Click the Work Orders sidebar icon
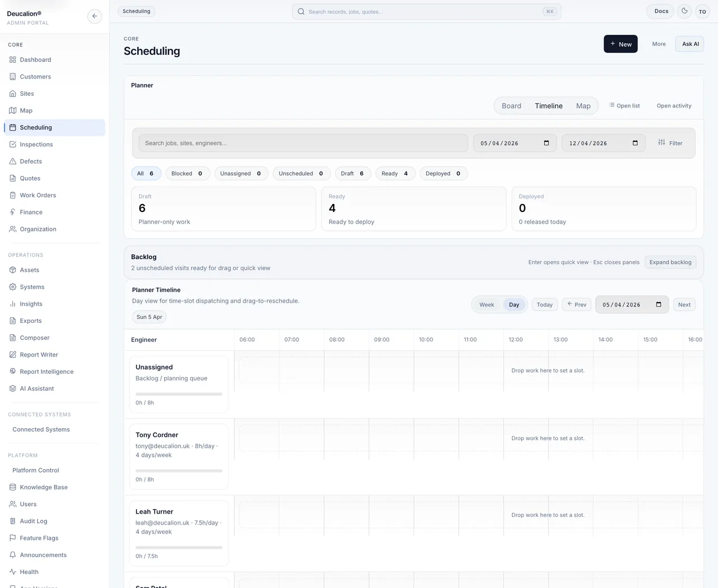Screen dimensions: 718x588 point(13,195)
